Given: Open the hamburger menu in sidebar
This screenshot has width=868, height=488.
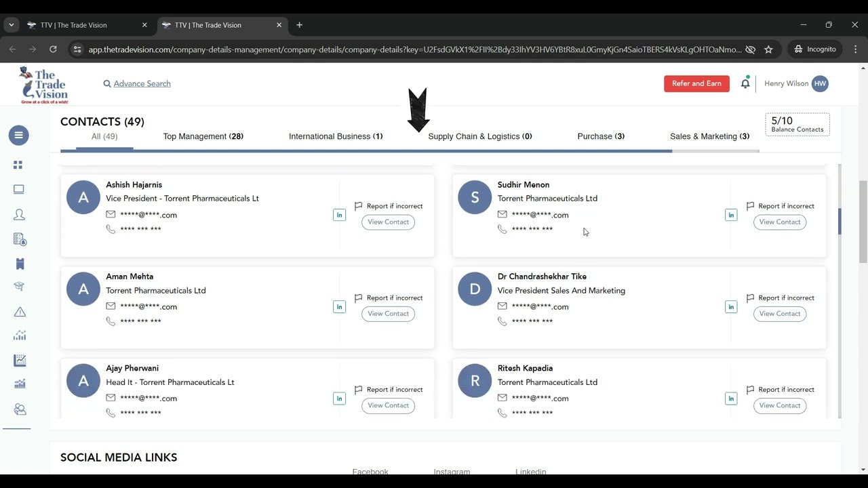Looking at the screenshot, I should pyautogui.click(x=19, y=135).
